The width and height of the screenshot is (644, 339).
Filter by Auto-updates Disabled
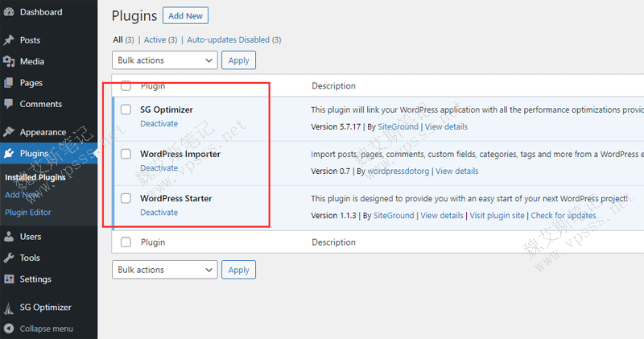[229, 39]
